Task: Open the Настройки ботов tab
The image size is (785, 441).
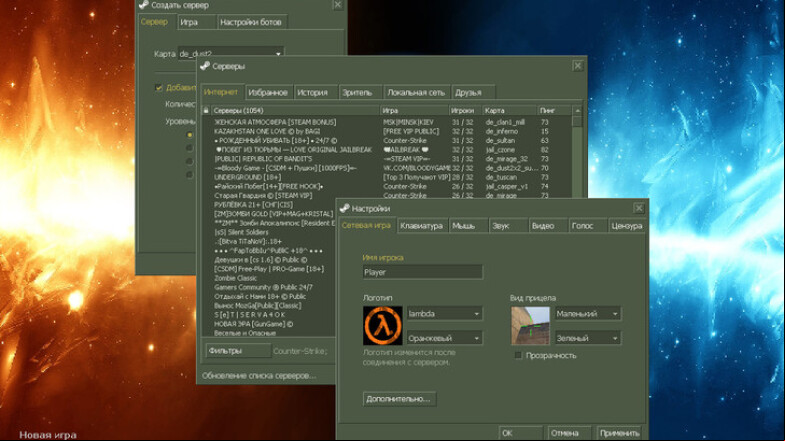Action: click(253, 22)
